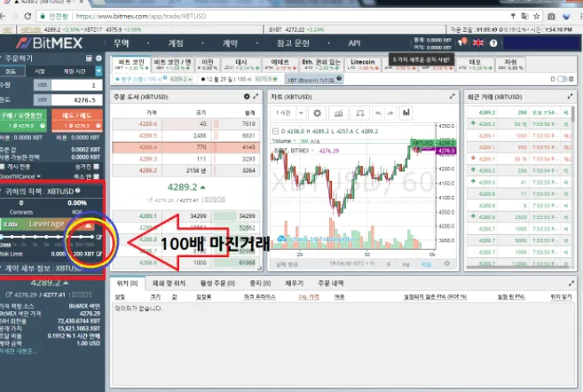
Task: Open notification megaphone icon in header
Action: (462, 43)
